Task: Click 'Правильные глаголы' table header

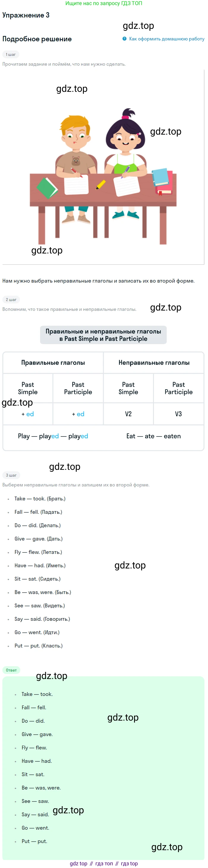Action: tap(53, 363)
